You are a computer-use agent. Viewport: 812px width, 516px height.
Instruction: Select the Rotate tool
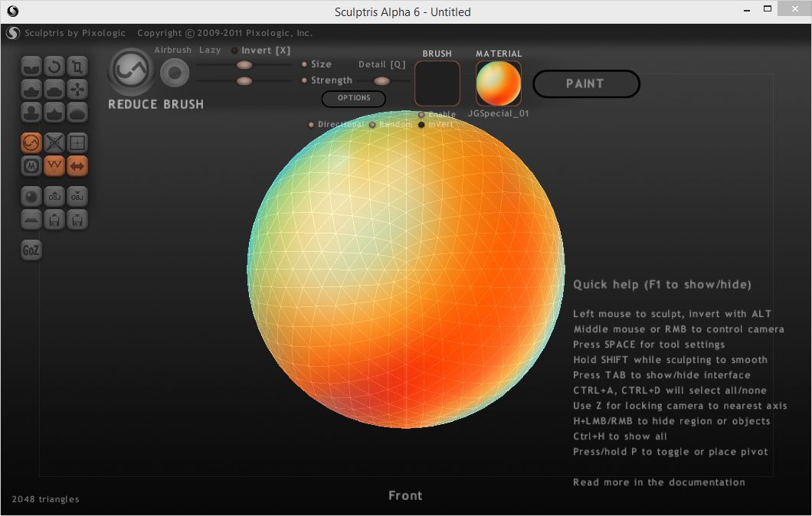click(54, 67)
